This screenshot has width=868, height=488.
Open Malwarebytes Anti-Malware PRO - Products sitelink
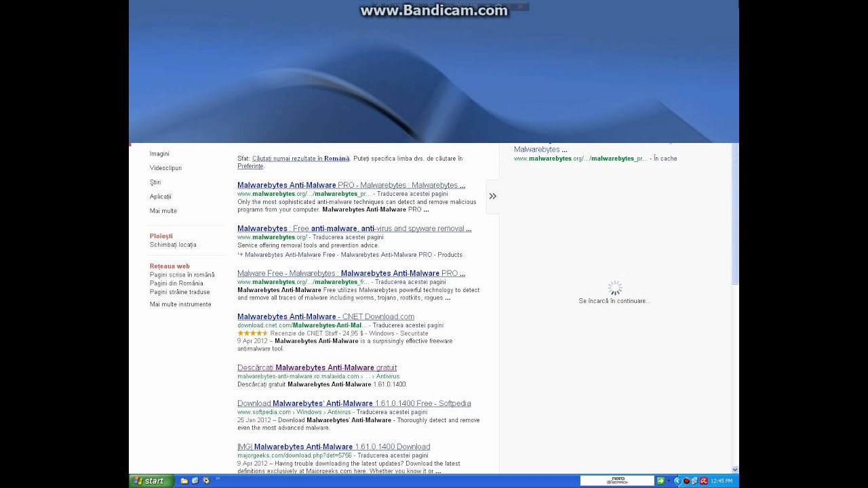[x=401, y=255]
